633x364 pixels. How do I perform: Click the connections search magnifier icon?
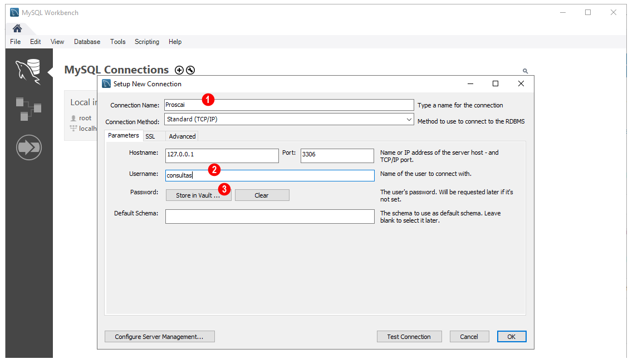[x=525, y=71]
